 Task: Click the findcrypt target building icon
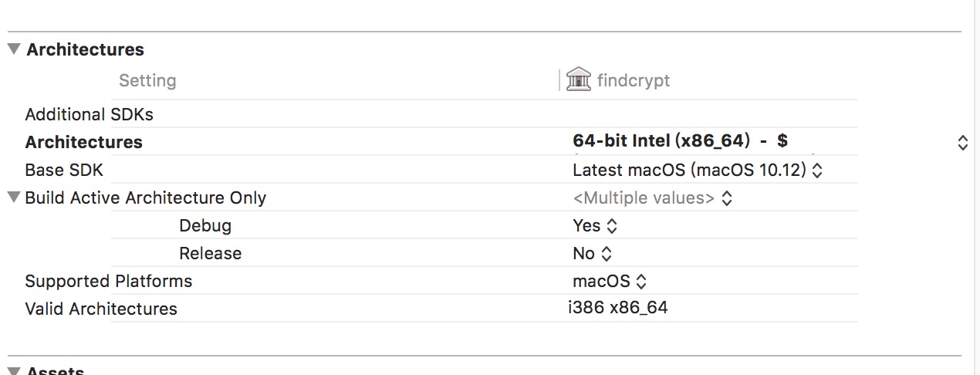[578, 79]
